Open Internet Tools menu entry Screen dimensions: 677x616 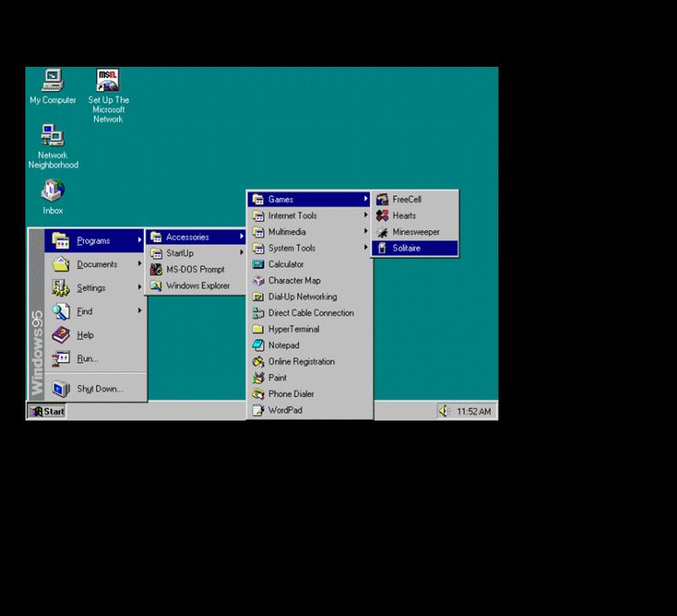pos(309,216)
